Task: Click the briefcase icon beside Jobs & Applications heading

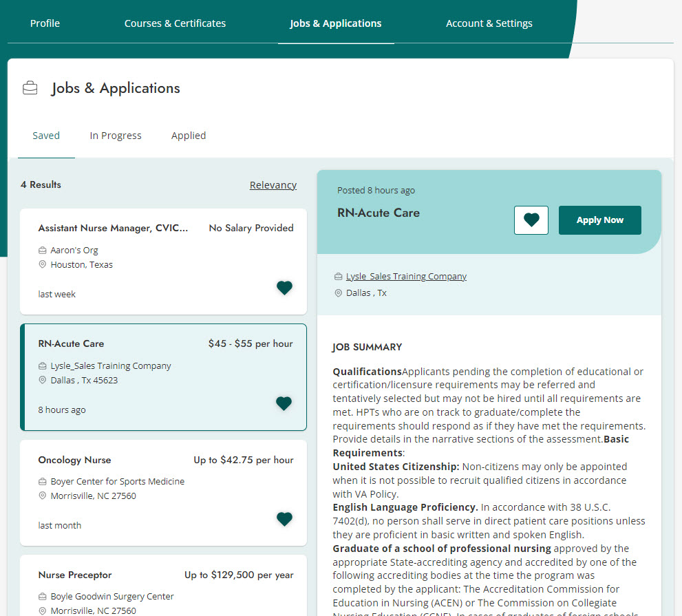Action: click(30, 87)
